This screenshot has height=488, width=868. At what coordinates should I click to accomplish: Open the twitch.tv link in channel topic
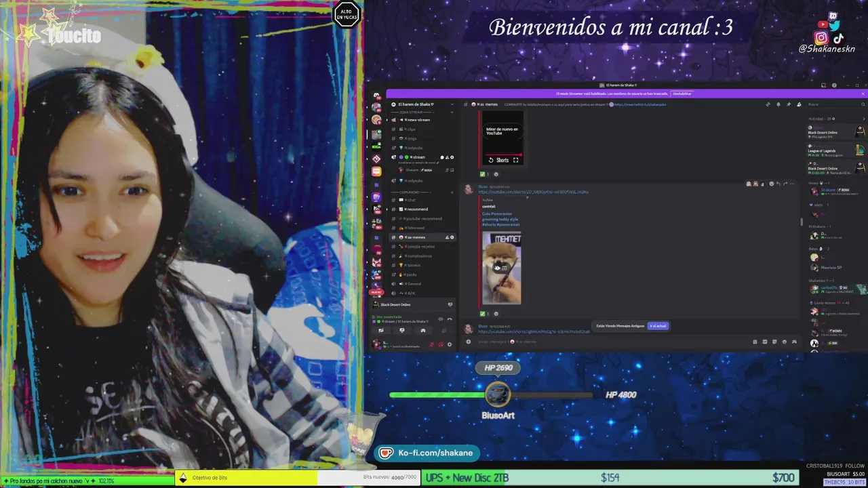(640, 104)
